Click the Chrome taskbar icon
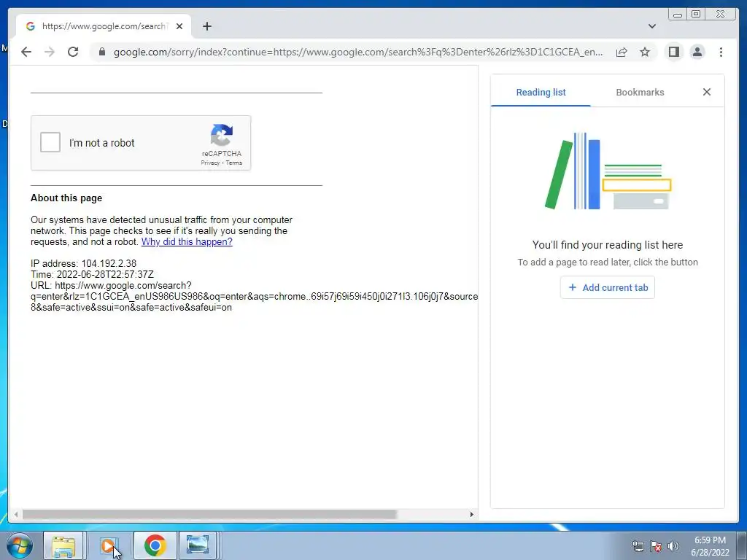The height and width of the screenshot is (560, 747). tap(155, 545)
